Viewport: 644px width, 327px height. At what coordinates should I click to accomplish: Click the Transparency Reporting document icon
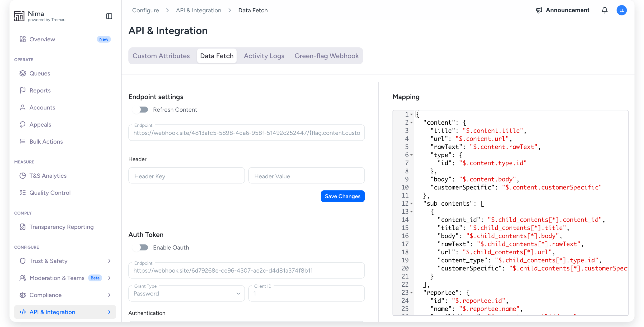(23, 227)
